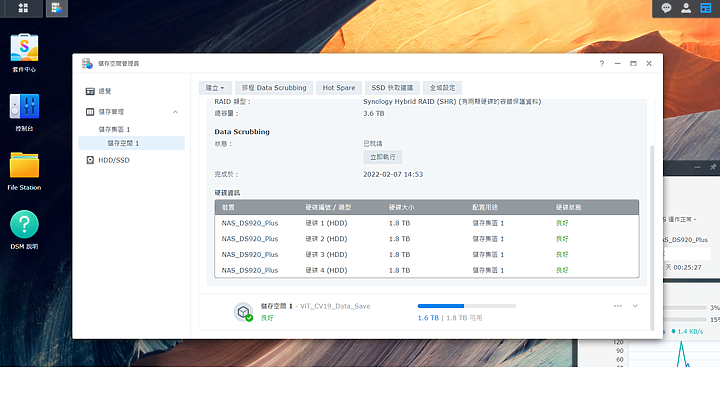Click the network traffic graph in the widget
The width and height of the screenshot is (720, 393).
point(674,354)
